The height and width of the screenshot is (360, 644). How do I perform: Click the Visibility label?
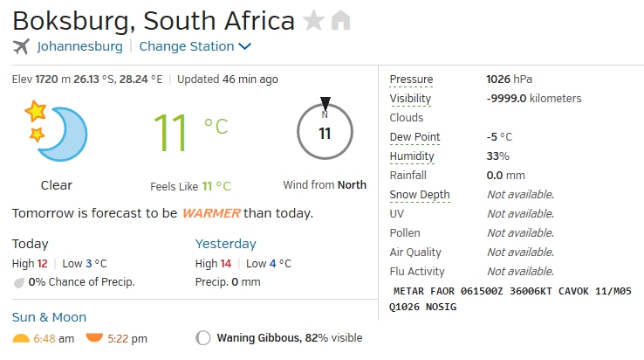[410, 99]
